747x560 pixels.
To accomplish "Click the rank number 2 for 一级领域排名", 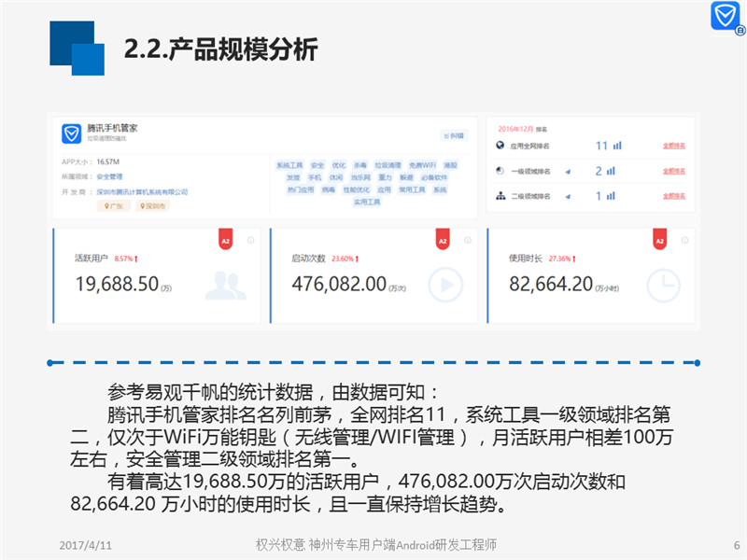I will (599, 171).
